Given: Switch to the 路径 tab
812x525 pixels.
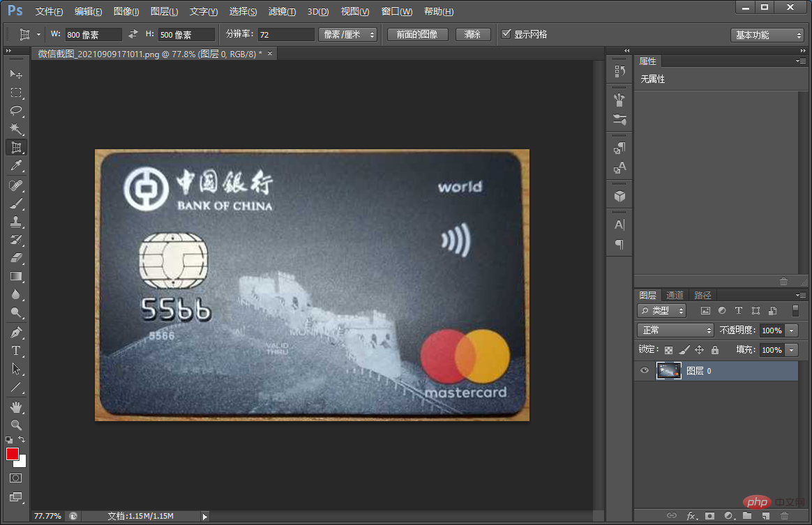Looking at the screenshot, I should tap(702, 295).
